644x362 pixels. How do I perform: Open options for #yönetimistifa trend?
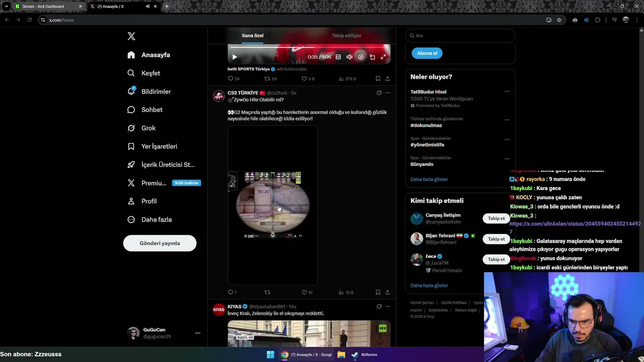coord(507,139)
